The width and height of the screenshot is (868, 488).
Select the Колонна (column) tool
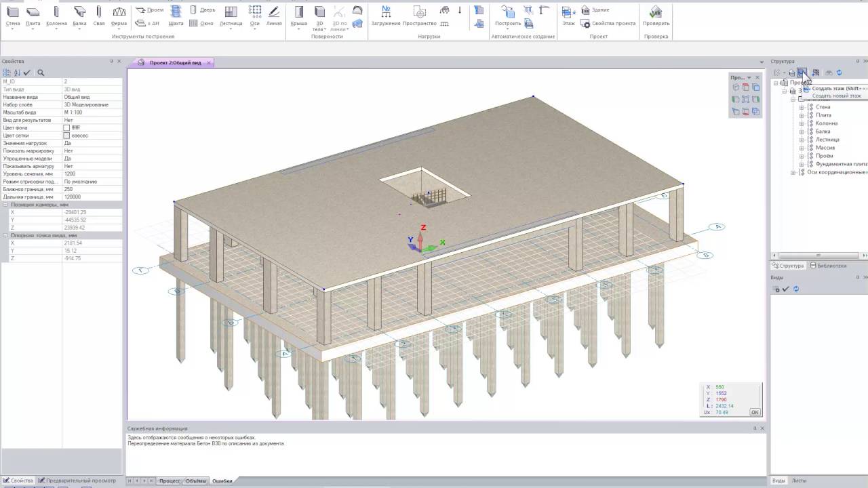56,16
